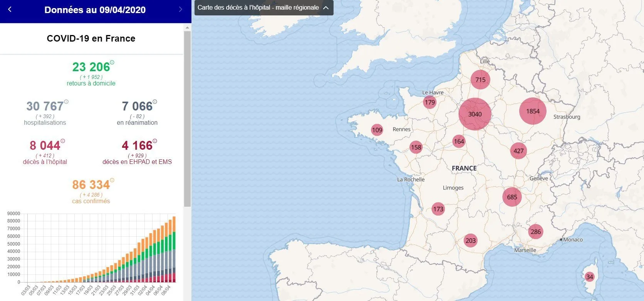
Task: Click the 715 bubble near Lille
Action: click(x=480, y=80)
